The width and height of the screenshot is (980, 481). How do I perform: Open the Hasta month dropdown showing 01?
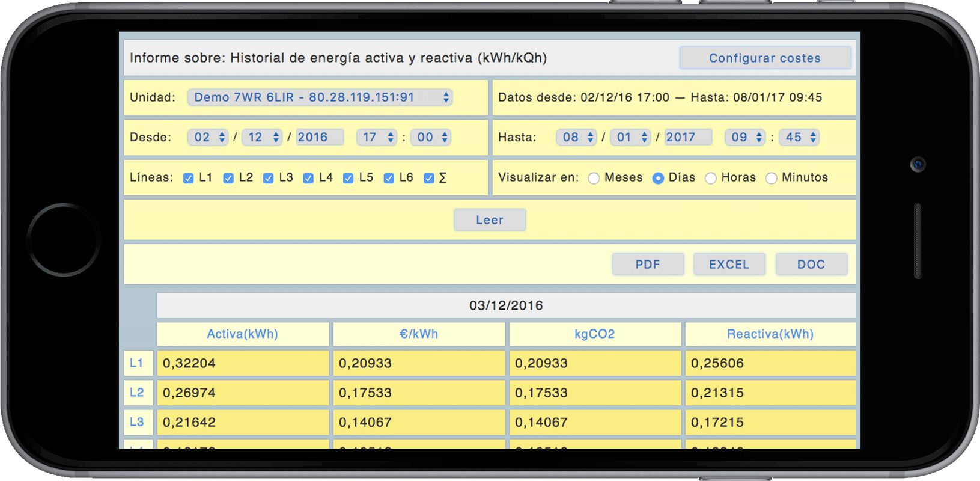pos(630,137)
